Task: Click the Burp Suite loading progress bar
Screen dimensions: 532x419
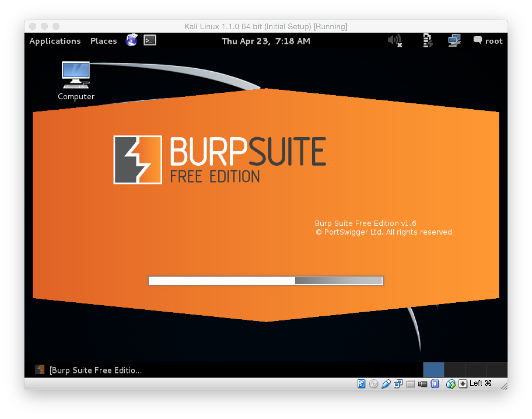Action: click(x=266, y=281)
